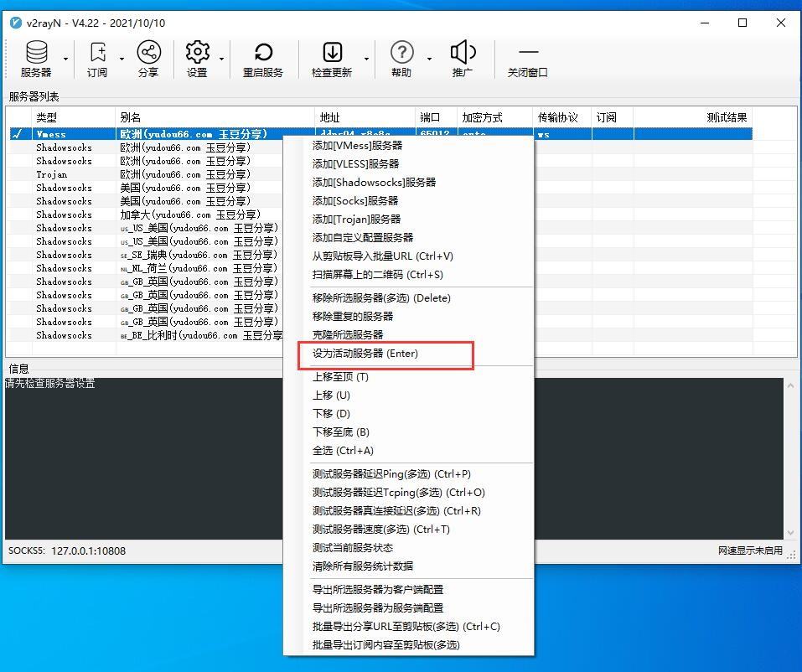Screen dimensions: 802x672
Task: Expand the 检查更新 dropdown arrow
Action: tap(366, 59)
